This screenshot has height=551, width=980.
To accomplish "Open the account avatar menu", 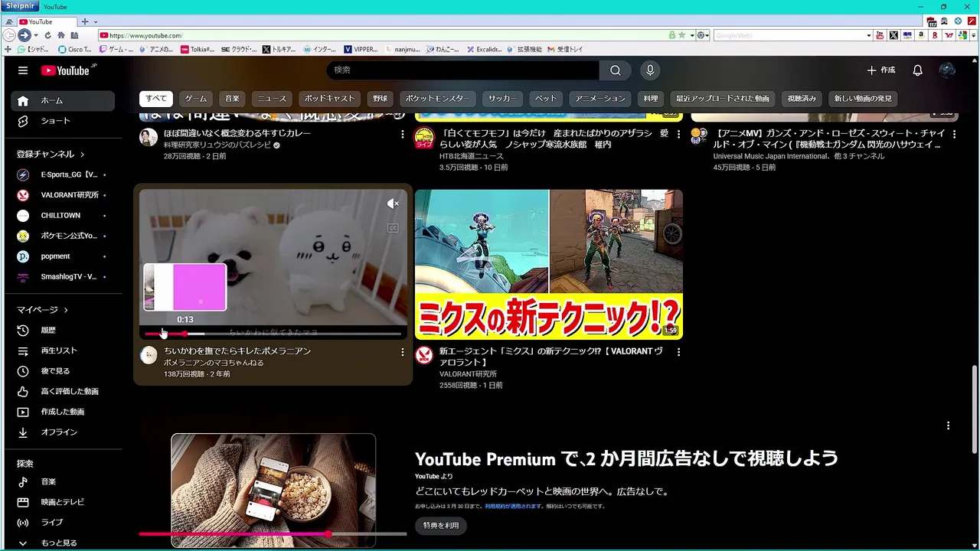I will pyautogui.click(x=947, y=70).
